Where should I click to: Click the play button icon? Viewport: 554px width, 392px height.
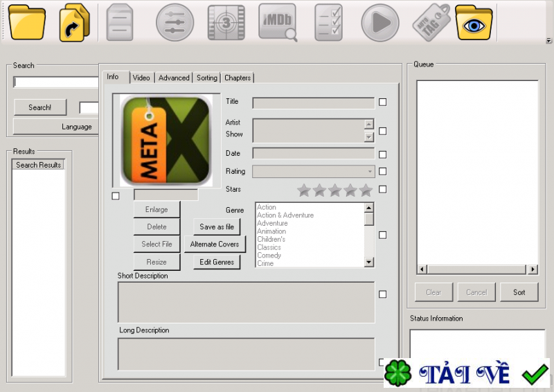click(380, 22)
